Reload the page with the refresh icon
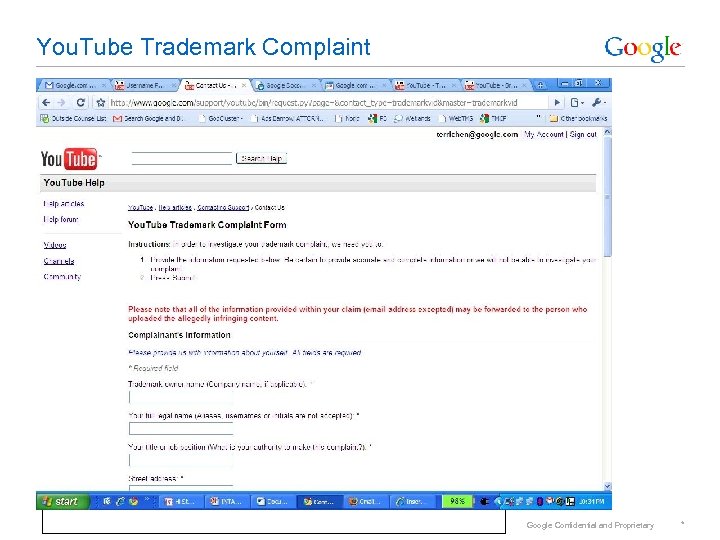The image size is (720, 540). (x=81, y=102)
